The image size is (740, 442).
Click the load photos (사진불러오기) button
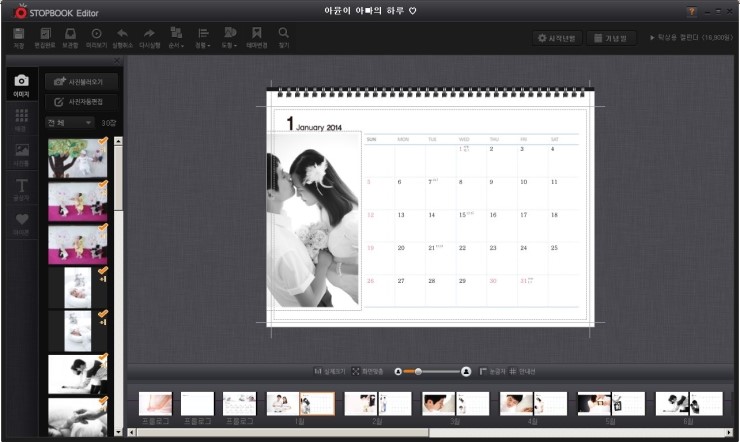tap(81, 81)
